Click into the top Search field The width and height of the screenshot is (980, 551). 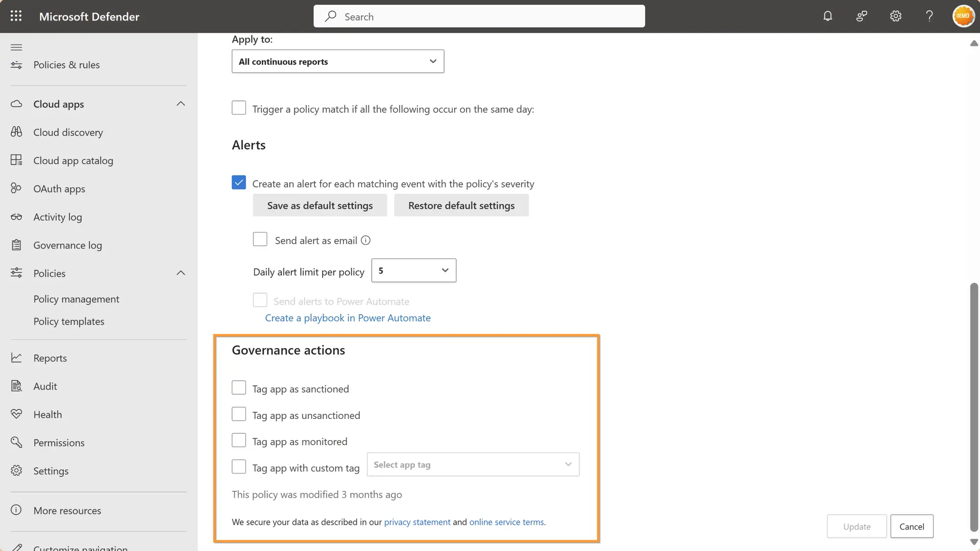(479, 17)
